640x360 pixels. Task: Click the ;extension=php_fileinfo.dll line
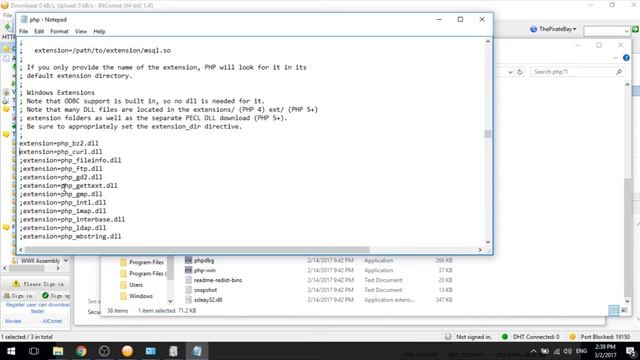pyautogui.click(x=70, y=160)
